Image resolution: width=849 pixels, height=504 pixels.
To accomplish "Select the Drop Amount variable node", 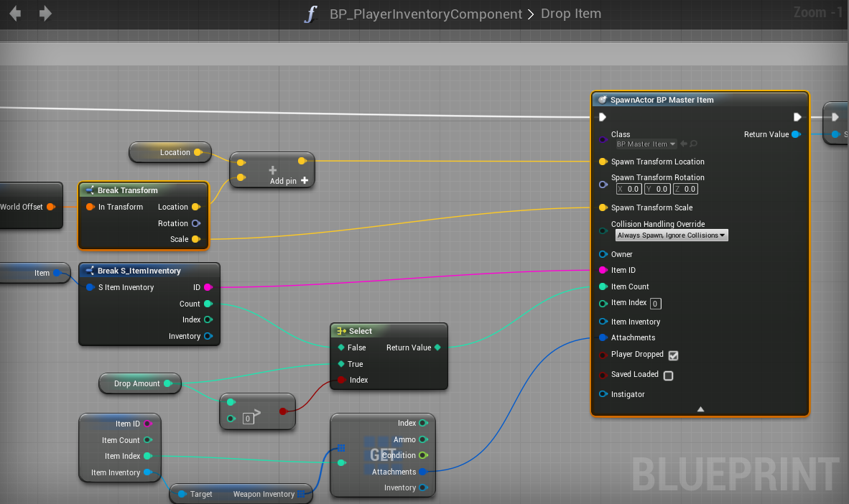I will (136, 383).
